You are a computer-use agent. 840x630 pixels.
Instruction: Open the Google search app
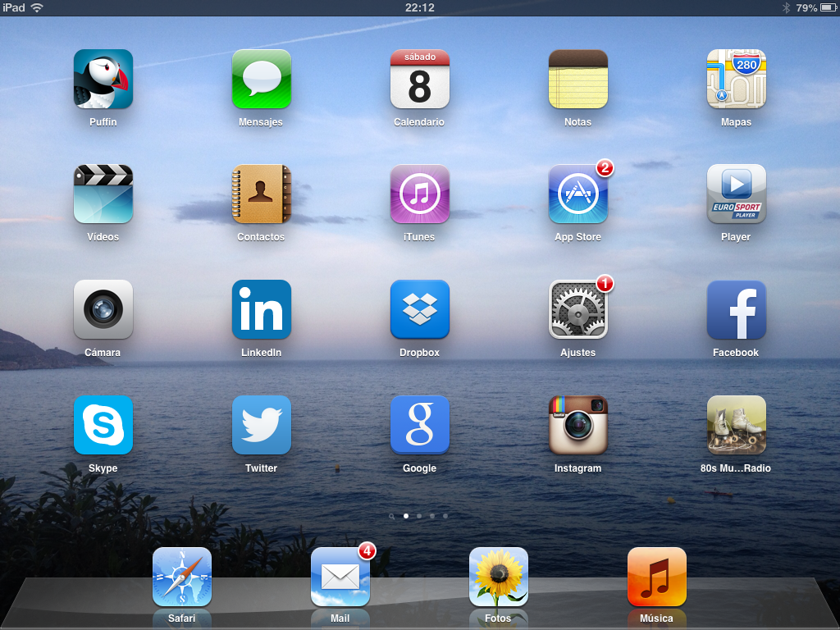tap(419, 425)
